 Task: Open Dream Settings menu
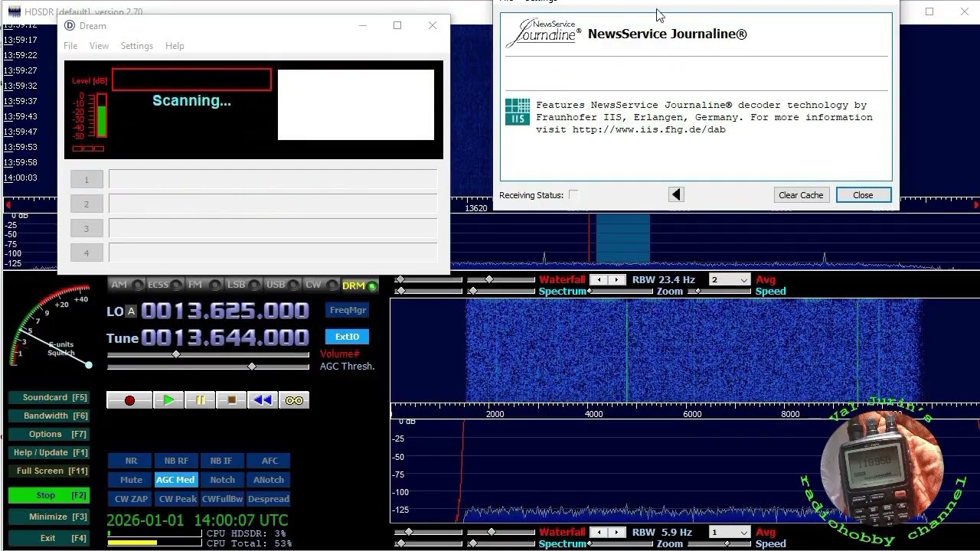[137, 46]
